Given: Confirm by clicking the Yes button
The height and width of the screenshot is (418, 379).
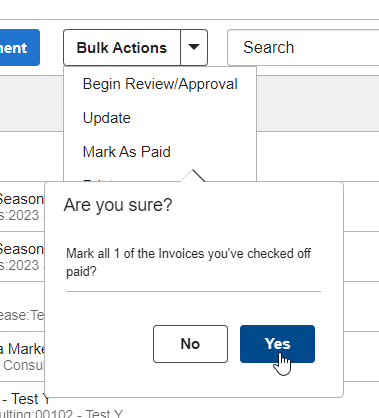Looking at the screenshot, I should point(277,344).
